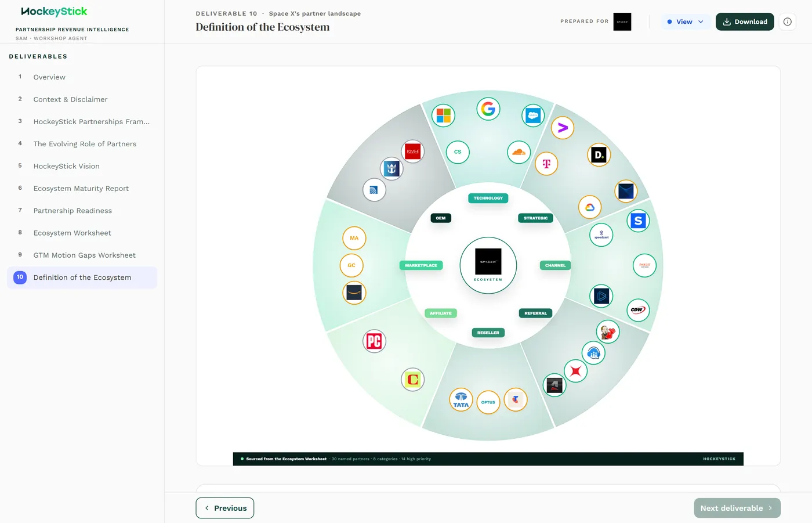
Task: Open the Ecosystem Maturity Report
Action: pyautogui.click(x=82, y=189)
